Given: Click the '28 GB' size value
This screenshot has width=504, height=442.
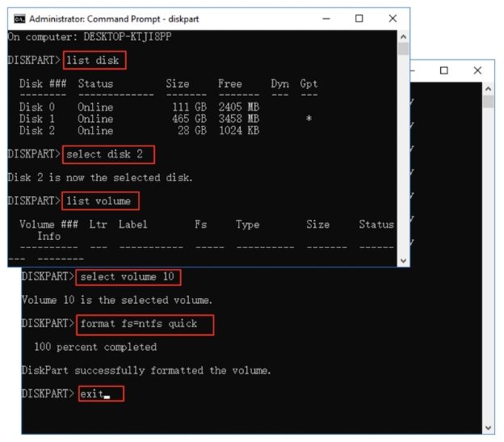Looking at the screenshot, I should tap(192, 130).
